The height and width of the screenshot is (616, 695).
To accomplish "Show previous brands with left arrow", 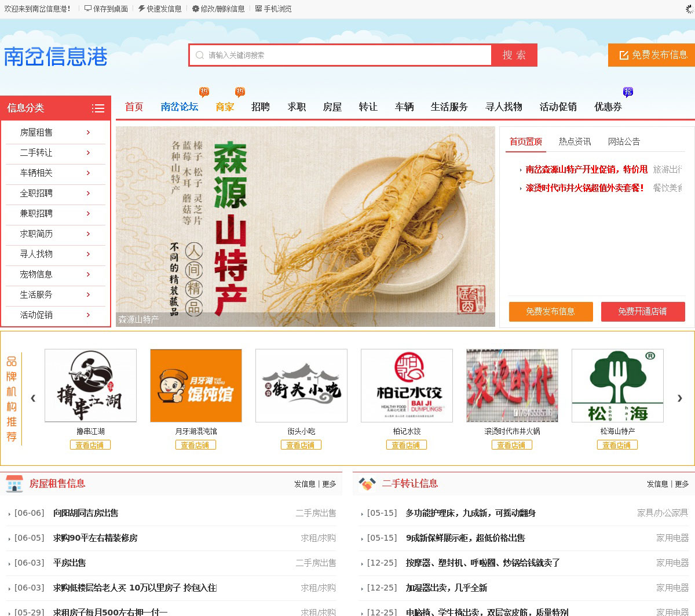I will 33,398.
